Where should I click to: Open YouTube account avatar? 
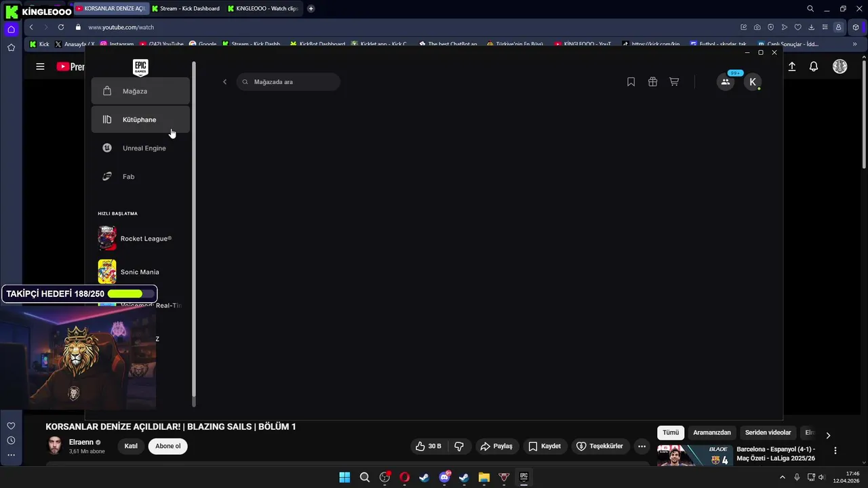[840, 66]
